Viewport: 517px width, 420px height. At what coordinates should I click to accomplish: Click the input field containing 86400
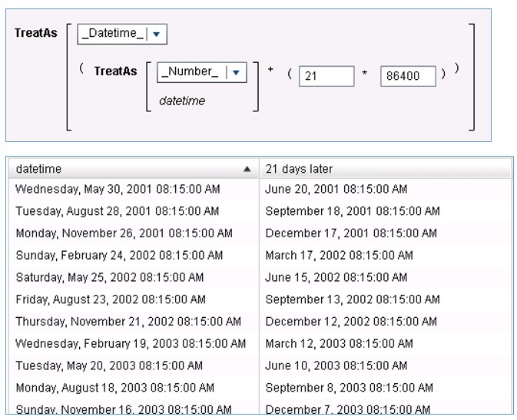point(407,76)
